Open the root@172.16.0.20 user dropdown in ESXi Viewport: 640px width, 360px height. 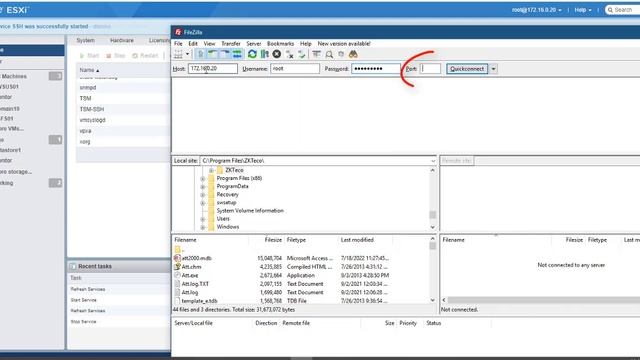click(536, 10)
